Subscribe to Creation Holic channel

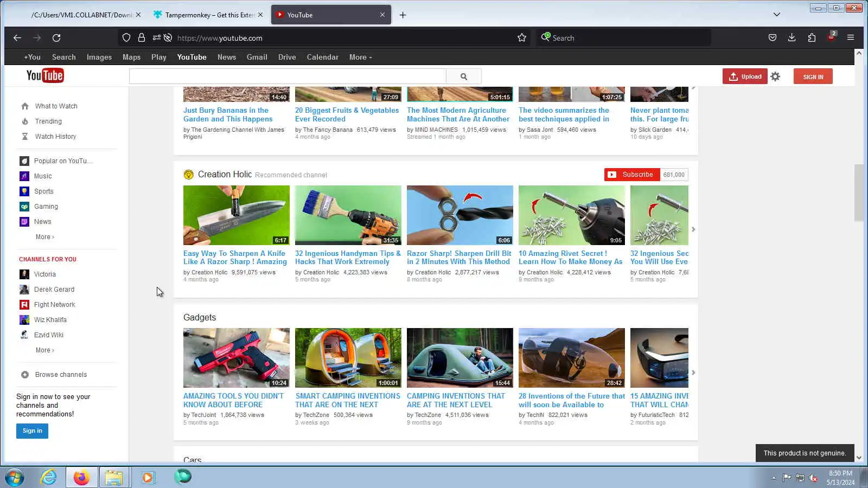[632, 175]
